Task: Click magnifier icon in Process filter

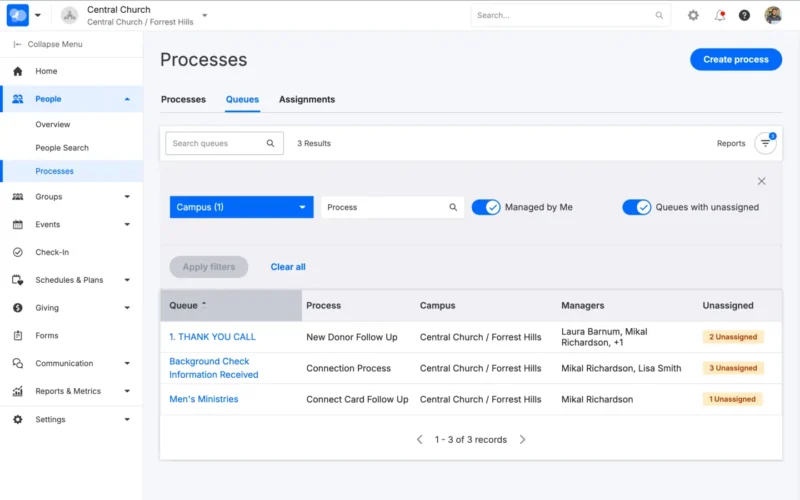Action: pyautogui.click(x=453, y=207)
